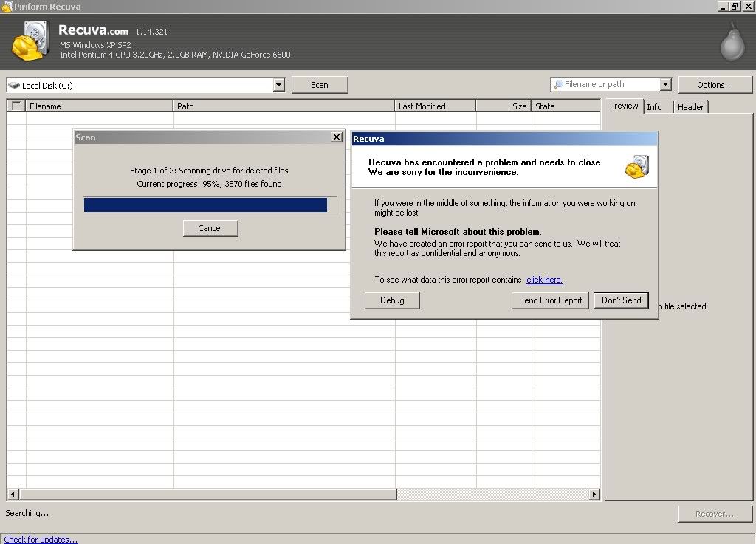This screenshot has height=544, width=756.
Task: Choose Don't Send in error dialog
Action: pos(621,300)
